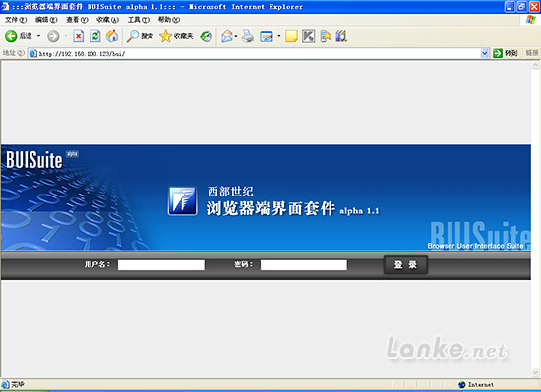Open the 工具 (Tools) menu
Image resolution: width=541 pixels, height=392 pixels.
[x=139, y=20]
